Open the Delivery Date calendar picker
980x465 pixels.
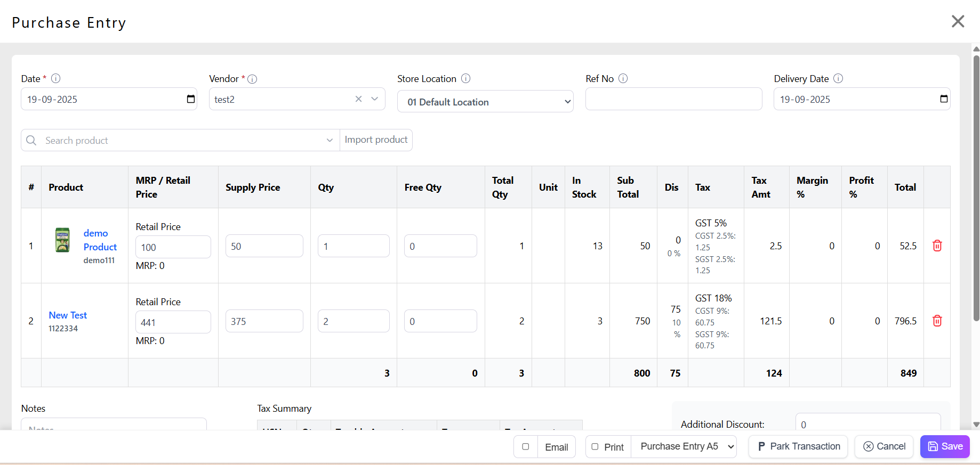pyautogui.click(x=943, y=99)
